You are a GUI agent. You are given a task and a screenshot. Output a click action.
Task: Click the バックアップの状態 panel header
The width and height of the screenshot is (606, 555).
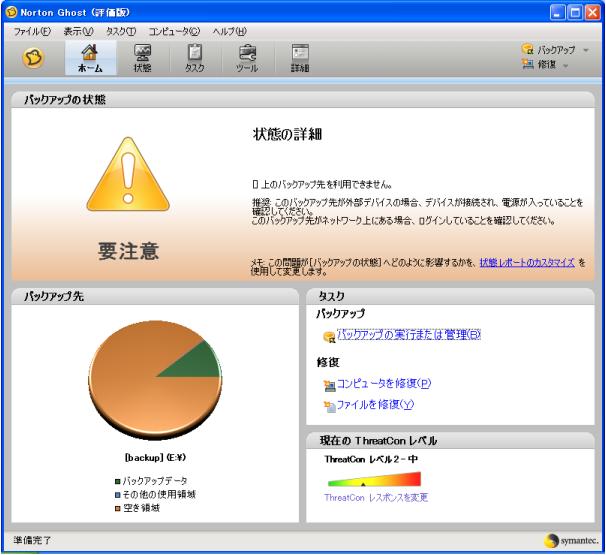tap(303, 100)
